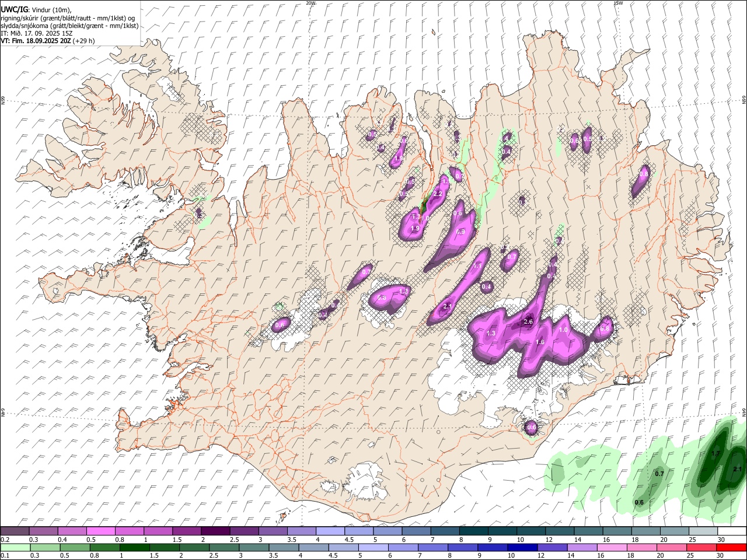The height and width of the screenshot is (560, 747).
Task: Pick the deep navy blue swatch in rain legend
Action: (x=521, y=547)
